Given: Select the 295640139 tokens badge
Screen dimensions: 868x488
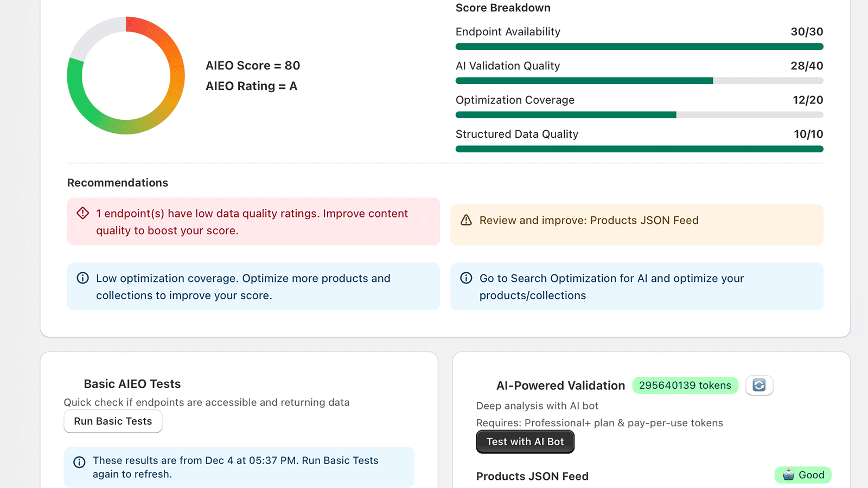Looking at the screenshot, I should 685,385.
